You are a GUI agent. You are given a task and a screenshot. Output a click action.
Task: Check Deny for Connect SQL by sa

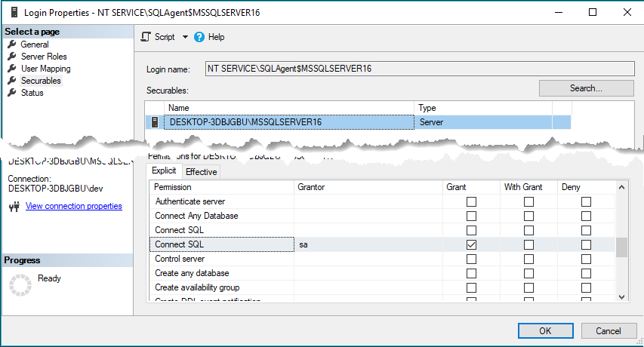586,245
